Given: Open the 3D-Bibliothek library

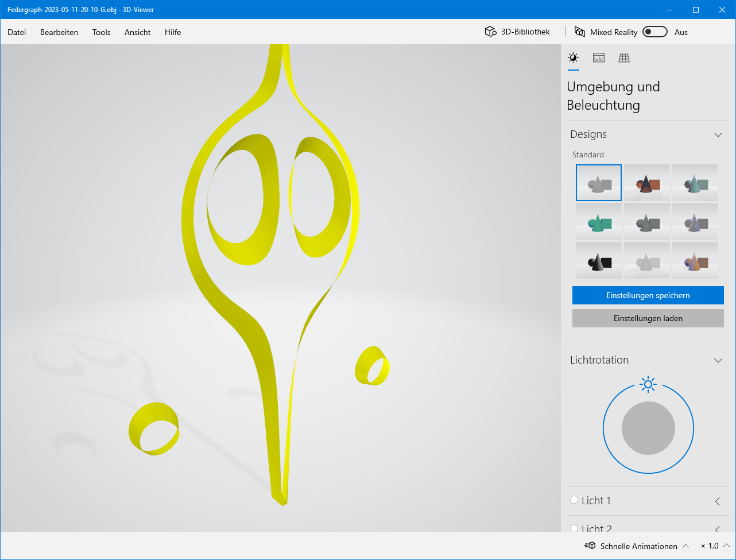Looking at the screenshot, I should pos(517,32).
